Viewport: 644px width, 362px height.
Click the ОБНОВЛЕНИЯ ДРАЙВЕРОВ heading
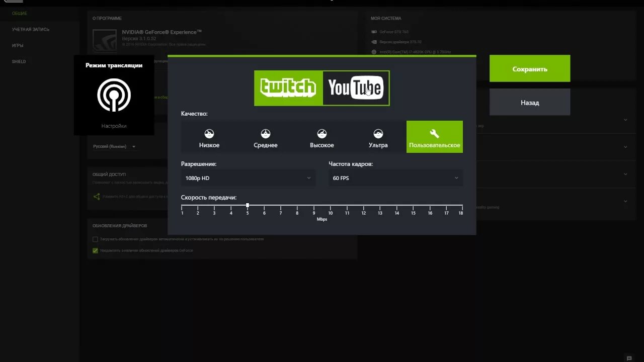[x=120, y=226]
